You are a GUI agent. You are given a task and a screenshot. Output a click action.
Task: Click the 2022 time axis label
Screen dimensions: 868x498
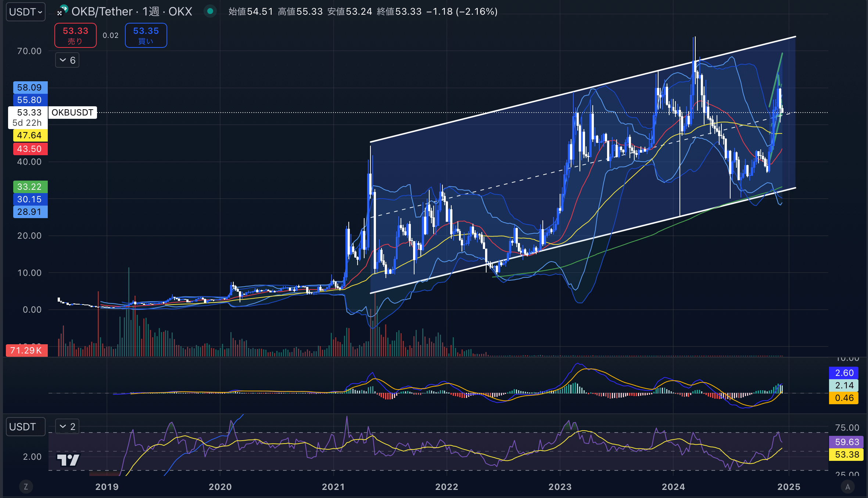(x=447, y=487)
